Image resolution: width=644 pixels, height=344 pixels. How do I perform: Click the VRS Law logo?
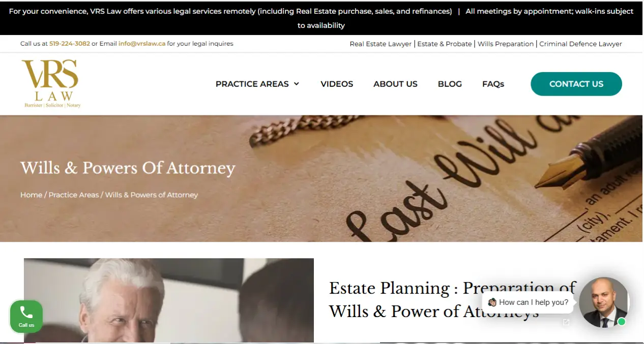(51, 84)
